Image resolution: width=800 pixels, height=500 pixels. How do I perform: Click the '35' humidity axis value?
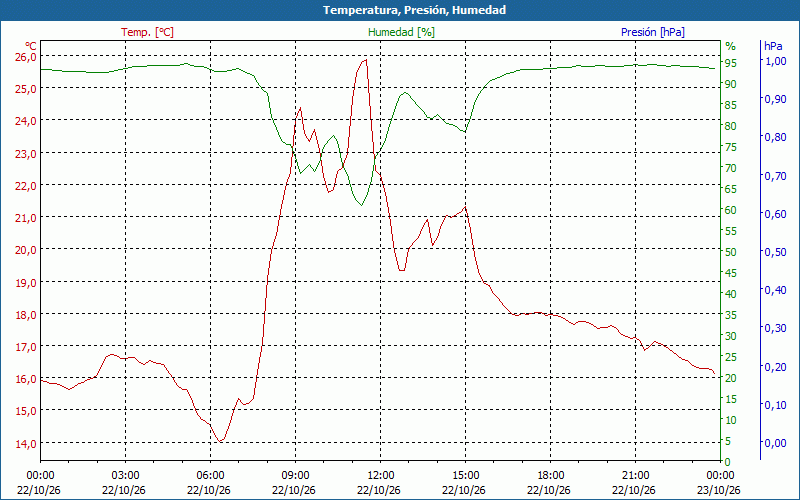(731, 315)
